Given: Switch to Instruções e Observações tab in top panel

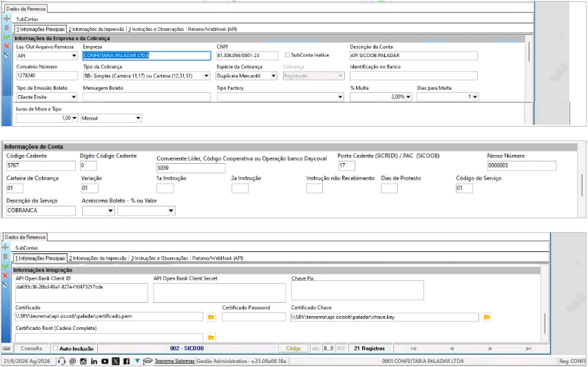Looking at the screenshot, I should [156, 29].
